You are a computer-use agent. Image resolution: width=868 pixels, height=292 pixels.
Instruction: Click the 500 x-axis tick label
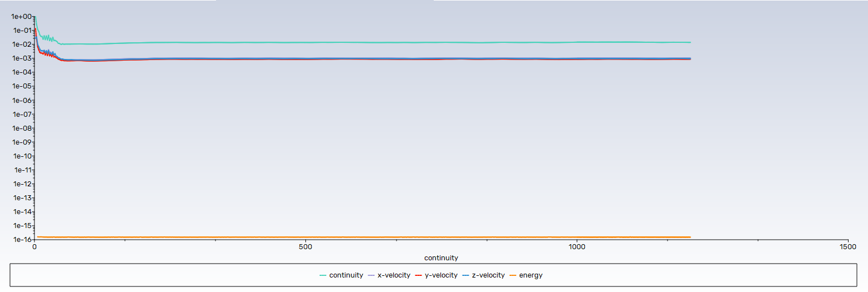pos(306,246)
